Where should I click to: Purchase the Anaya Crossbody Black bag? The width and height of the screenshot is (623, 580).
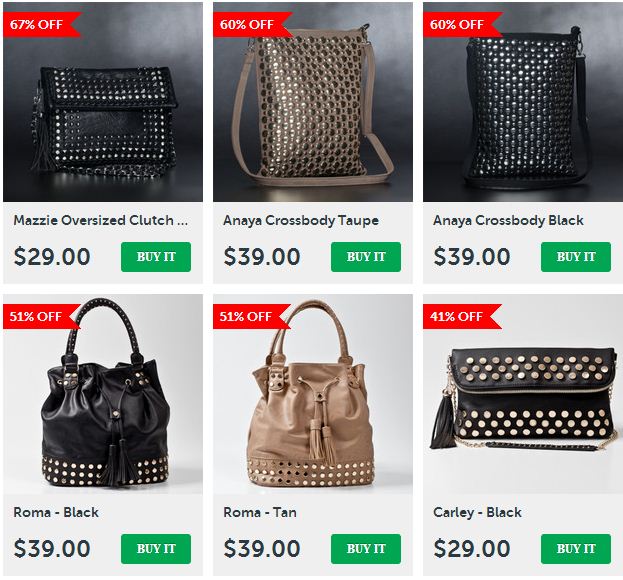[x=575, y=257]
